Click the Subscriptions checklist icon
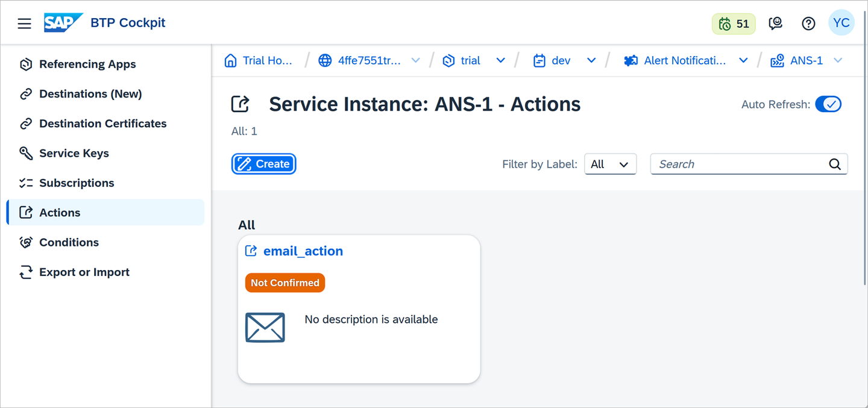Viewport: 868px width, 408px height. click(25, 183)
